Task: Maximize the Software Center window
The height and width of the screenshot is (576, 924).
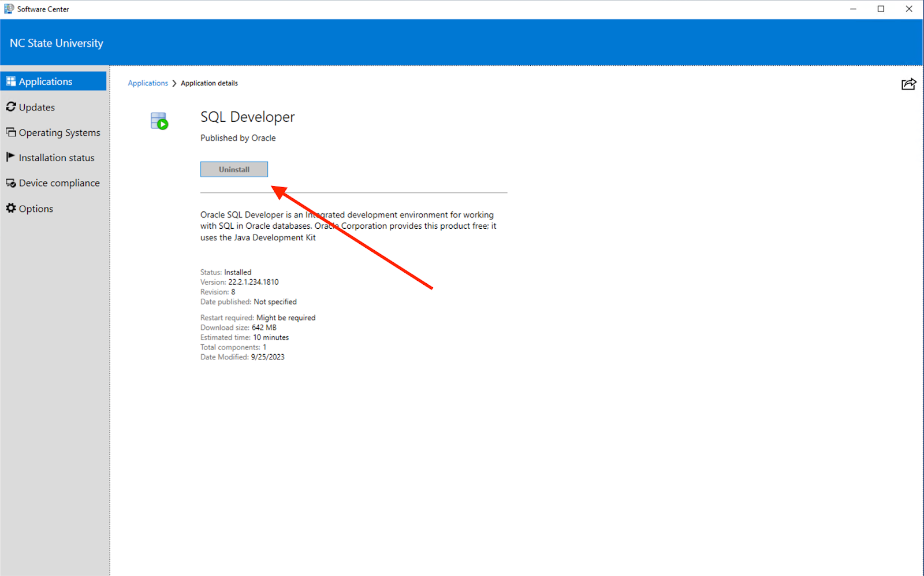Action: 881,9
